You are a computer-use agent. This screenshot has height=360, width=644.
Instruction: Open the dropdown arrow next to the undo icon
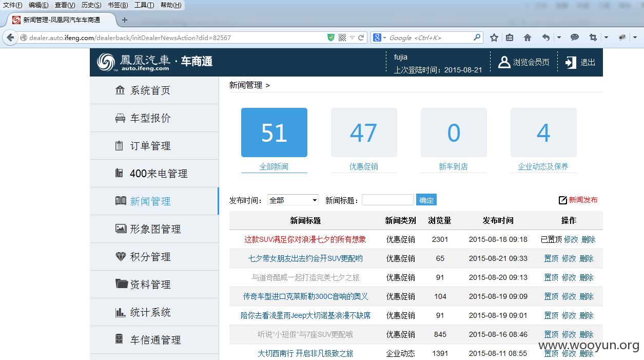(x=559, y=37)
